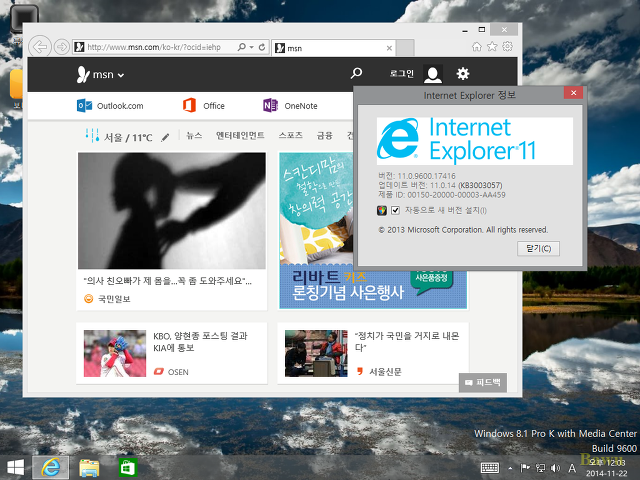The image size is (640, 480).
Task: Click the Internet Explorer taskbar icon
Action: pos(51,468)
